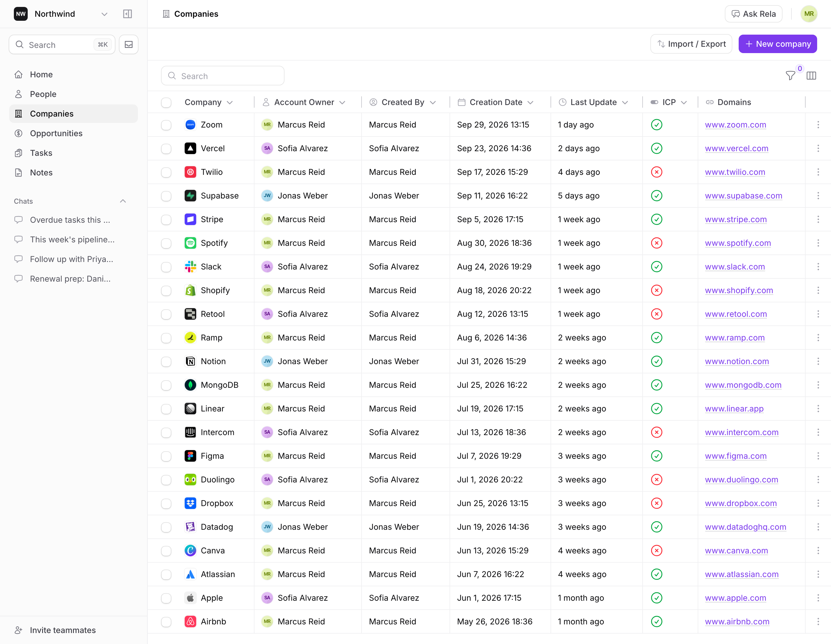Screen dimensions: 831x644
Task: Open Ask Rela assistant
Action: coord(753,14)
